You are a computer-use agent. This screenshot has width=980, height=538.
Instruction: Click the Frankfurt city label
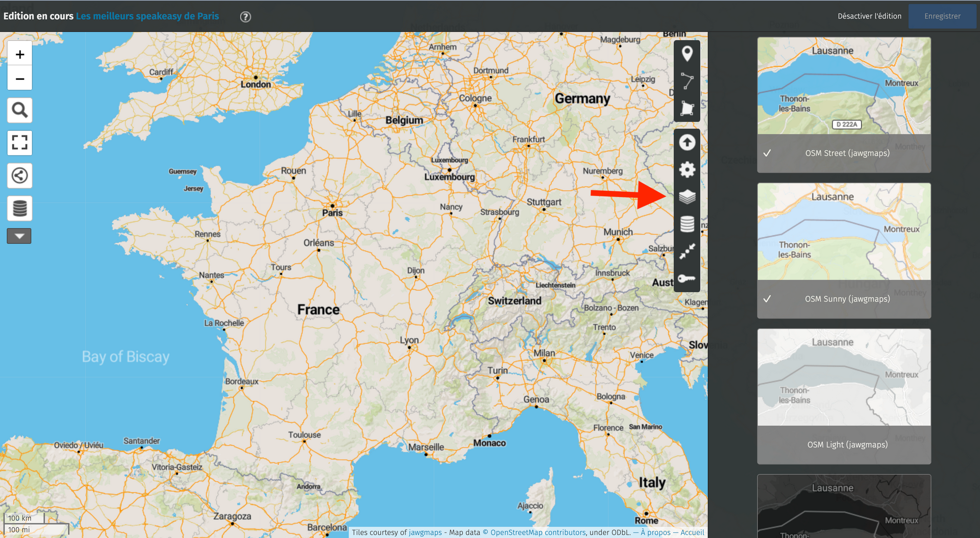(x=529, y=139)
